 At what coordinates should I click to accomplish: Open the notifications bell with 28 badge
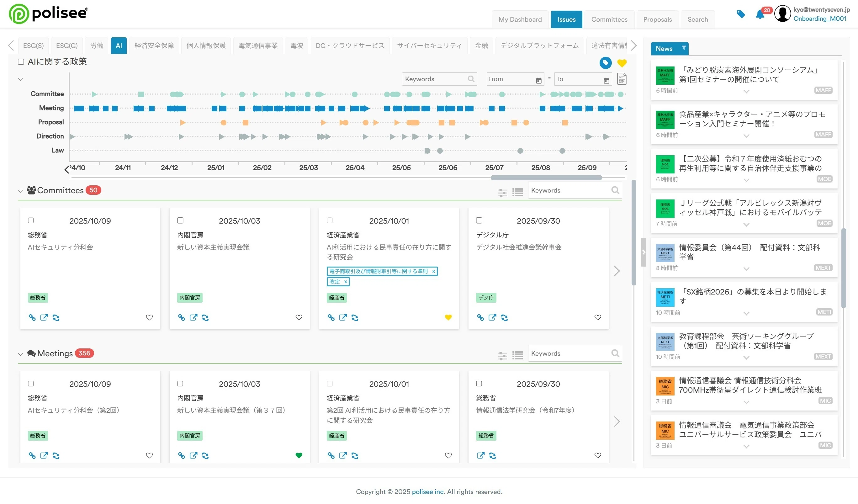point(760,14)
